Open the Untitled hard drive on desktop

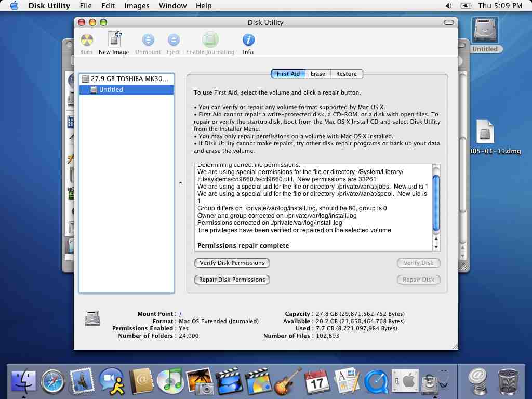pyautogui.click(x=485, y=35)
